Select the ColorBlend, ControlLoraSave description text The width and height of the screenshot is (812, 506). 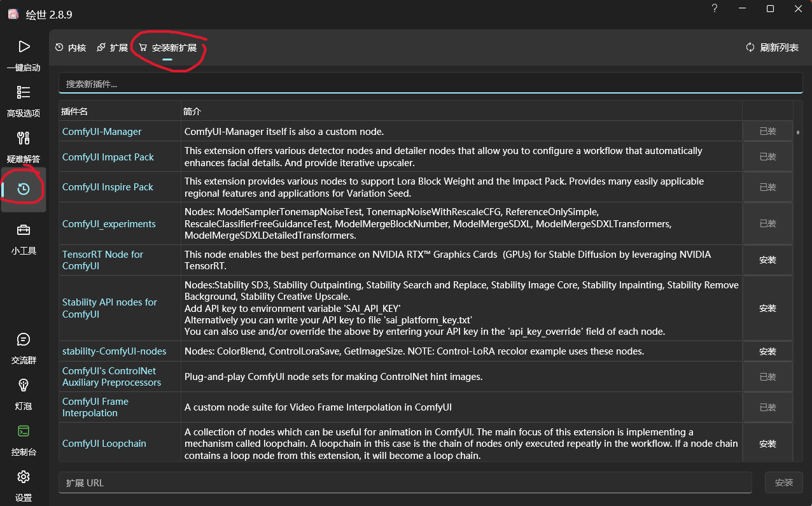414,351
